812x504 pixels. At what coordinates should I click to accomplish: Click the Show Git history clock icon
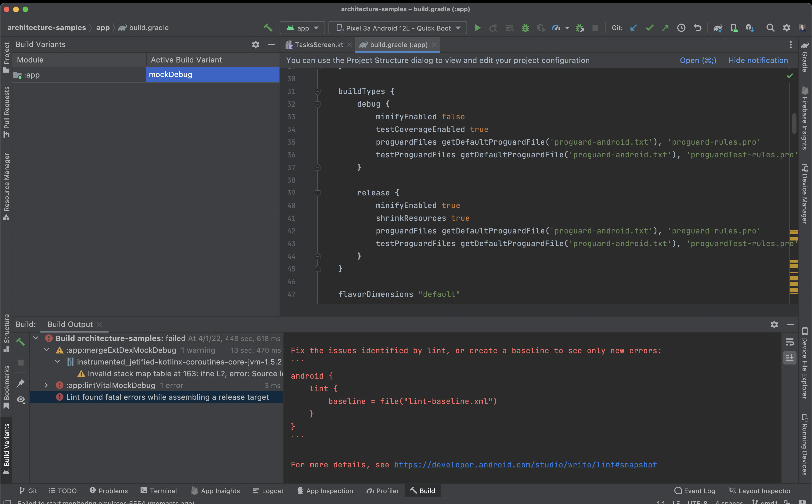pos(681,28)
